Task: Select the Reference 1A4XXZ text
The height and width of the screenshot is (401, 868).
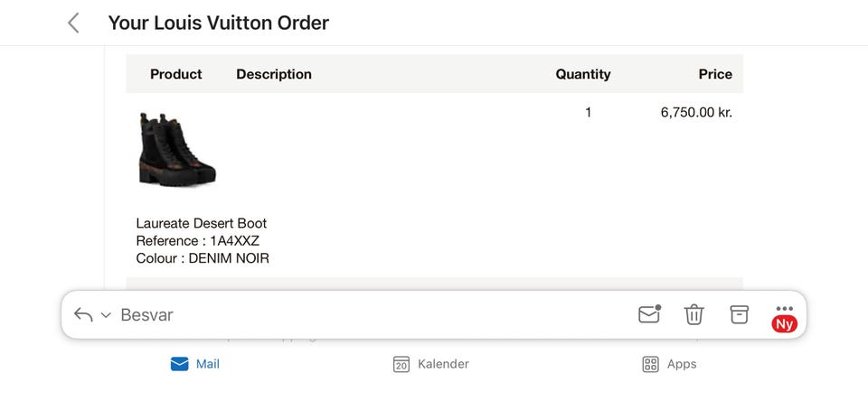Action: pos(198,240)
